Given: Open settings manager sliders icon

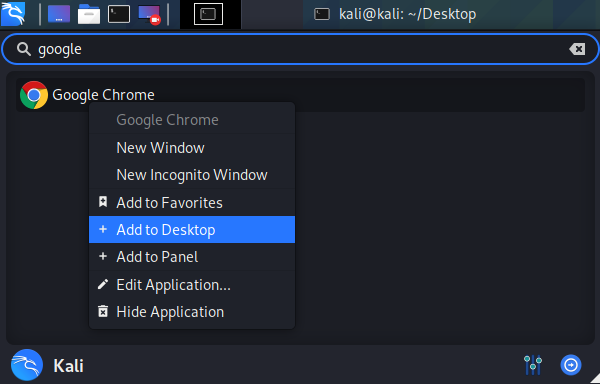Looking at the screenshot, I should click(533, 365).
